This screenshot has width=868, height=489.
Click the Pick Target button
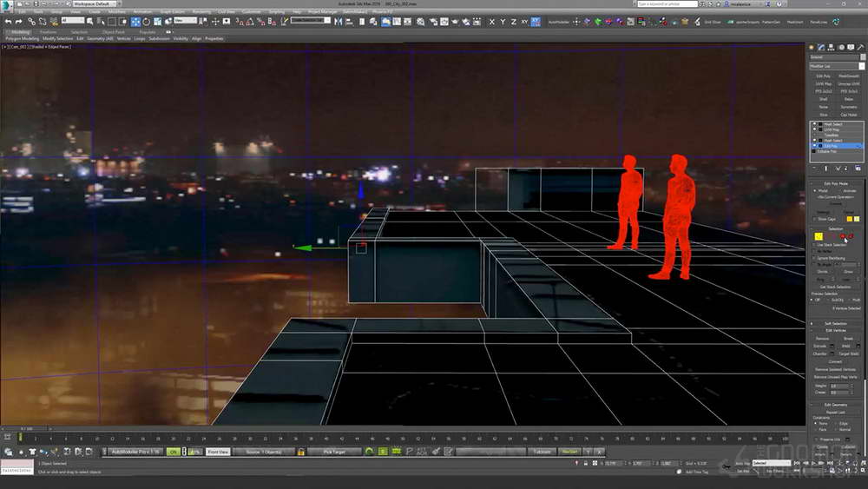[x=334, y=452]
